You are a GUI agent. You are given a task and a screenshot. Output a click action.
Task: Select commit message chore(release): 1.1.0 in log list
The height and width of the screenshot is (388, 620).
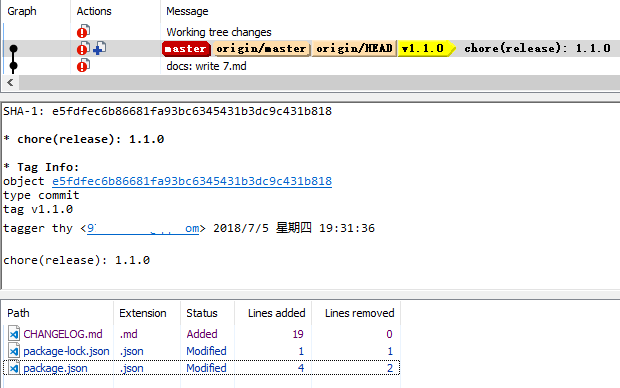click(537, 49)
